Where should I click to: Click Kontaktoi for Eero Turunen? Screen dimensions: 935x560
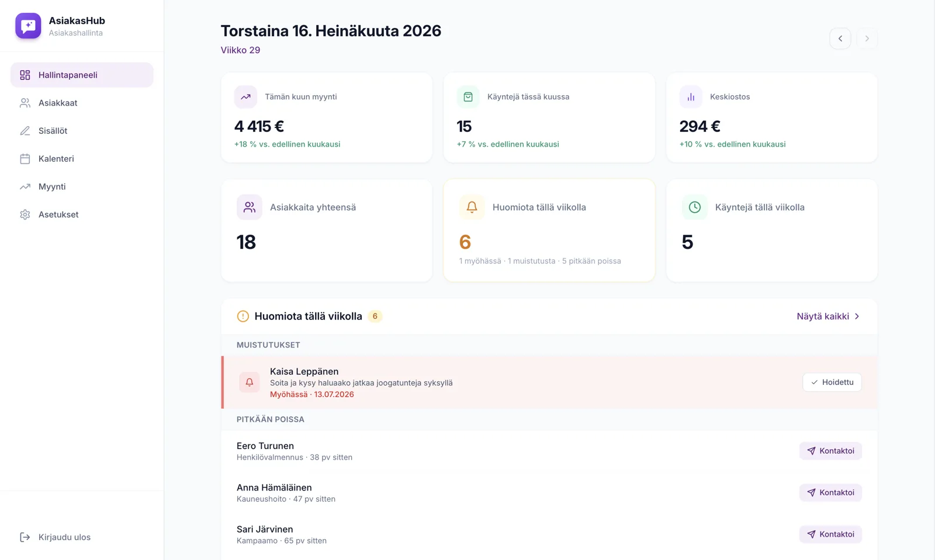point(830,451)
